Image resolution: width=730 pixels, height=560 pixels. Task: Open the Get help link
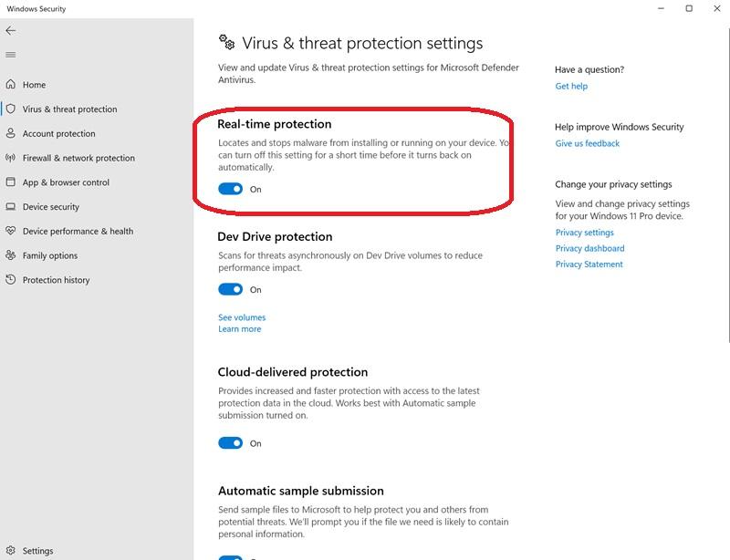click(x=571, y=87)
